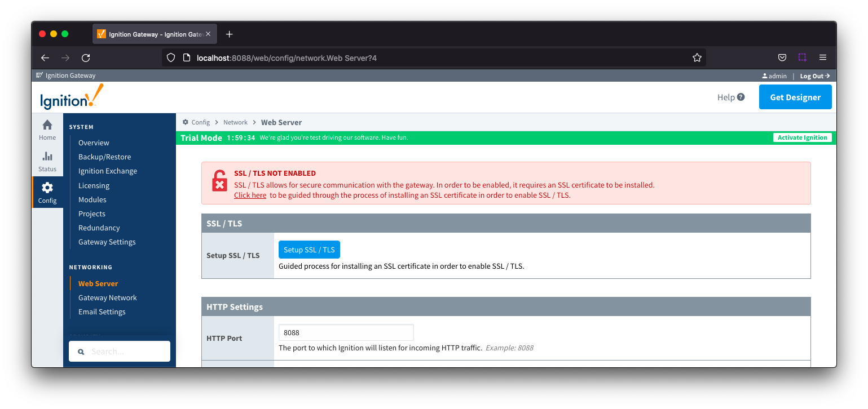The width and height of the screenshot is (868, 409).
Task: Click the 'NETWORKING' sidebar heading
Action: click(91, 268)
